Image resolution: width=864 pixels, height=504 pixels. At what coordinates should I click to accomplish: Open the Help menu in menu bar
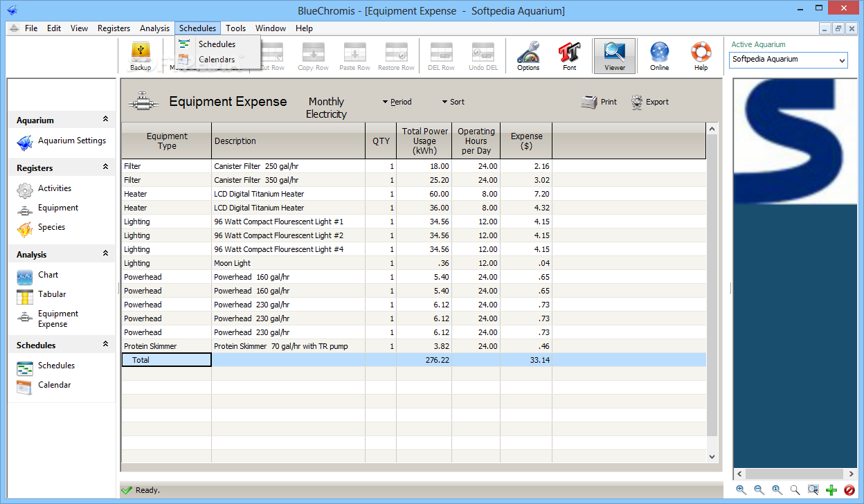304,28
